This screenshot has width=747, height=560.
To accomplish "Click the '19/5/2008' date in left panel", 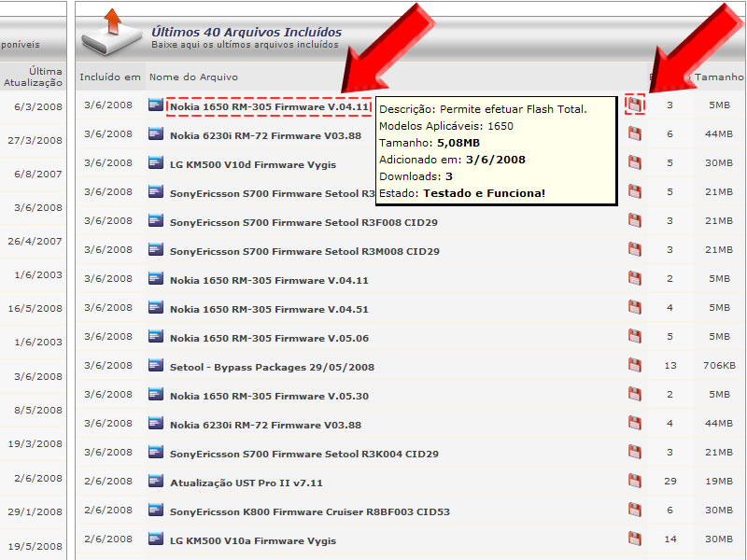I will click(x=35, y=546).
